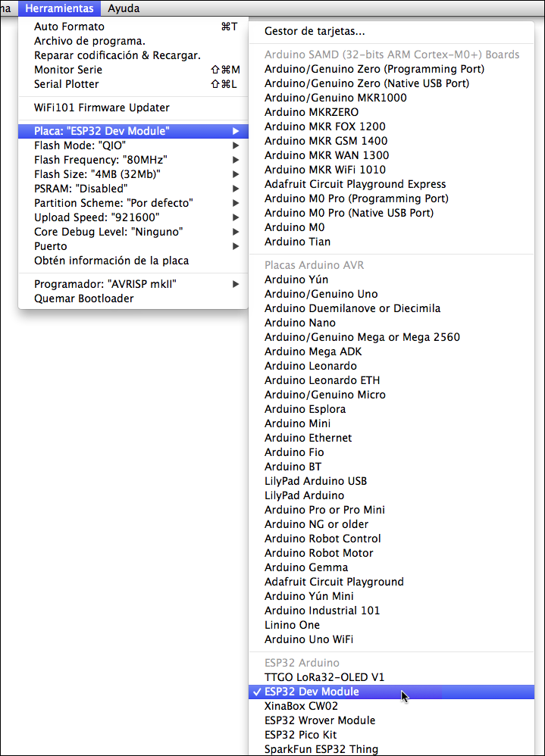Expand the Core Debug Level submenu
The width and height of the screenshot is (545, 756).
coord(133,232)
